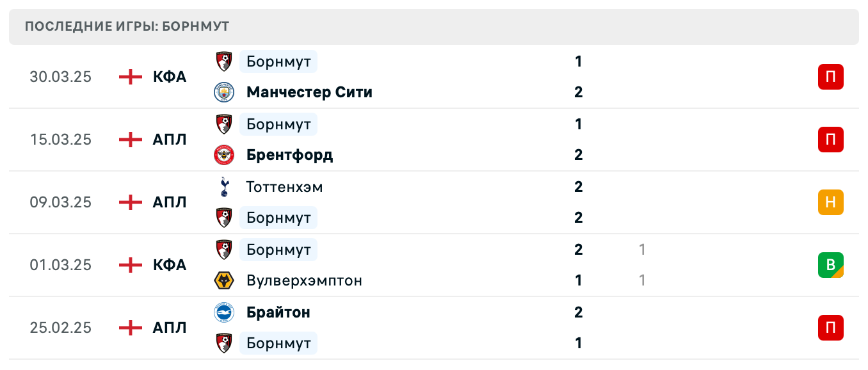
Task: Click the Manchester City club crest
Action: (224, 92)
